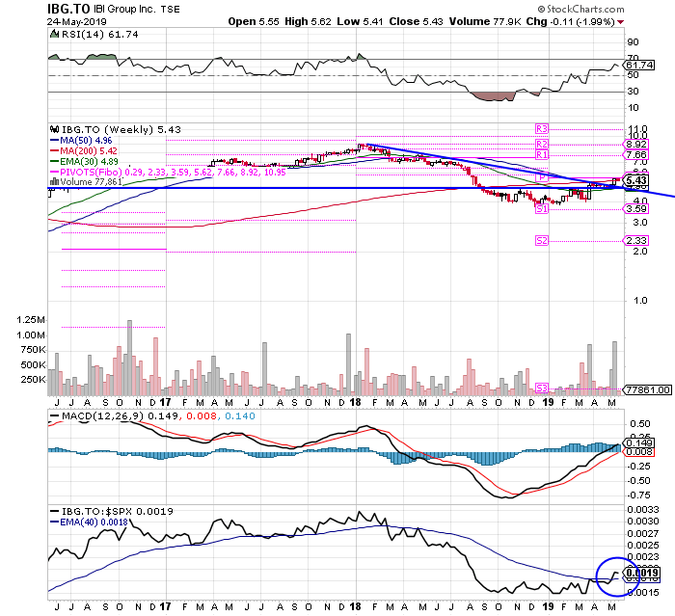Viewport: 675px width, 616px height.
Task: Click the PIVOTS(Fibo) legend entry
Action: click(x=168, y=173)
